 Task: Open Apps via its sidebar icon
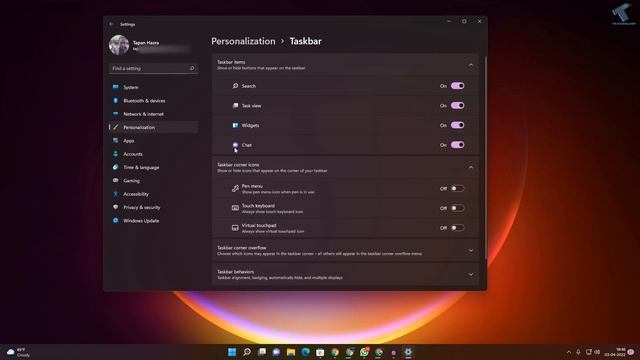[x=116, y=140]
